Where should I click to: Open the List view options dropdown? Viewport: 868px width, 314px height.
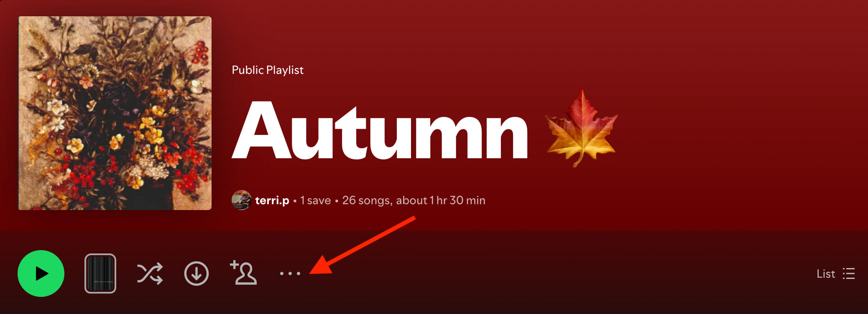835,274
